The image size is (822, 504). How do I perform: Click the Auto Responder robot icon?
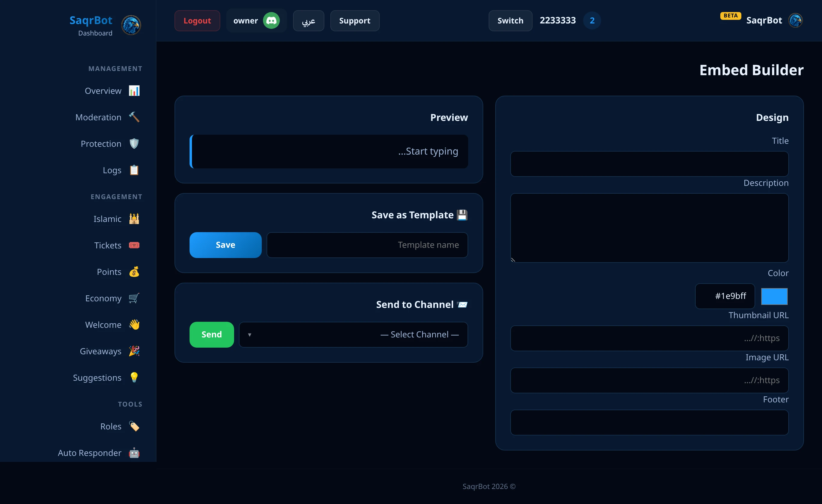tap(134, 453)
